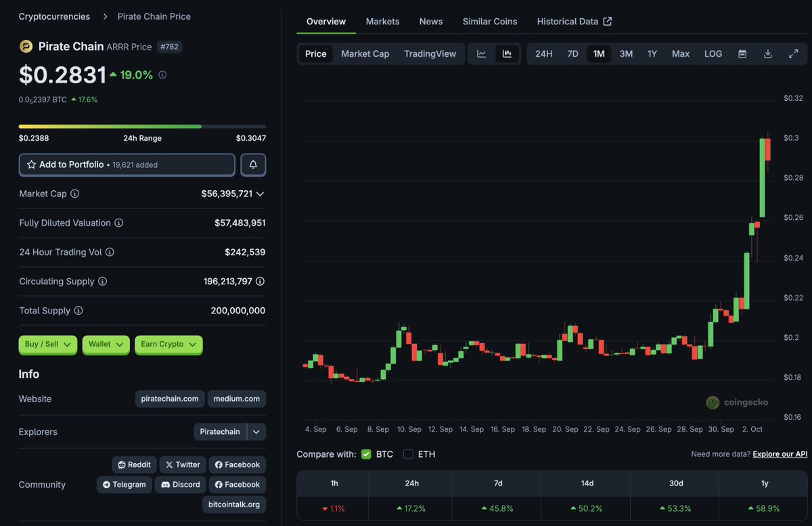Click the #782 rank badge
812x526 pixels.
pyautogui.click(x=170, y=47)
